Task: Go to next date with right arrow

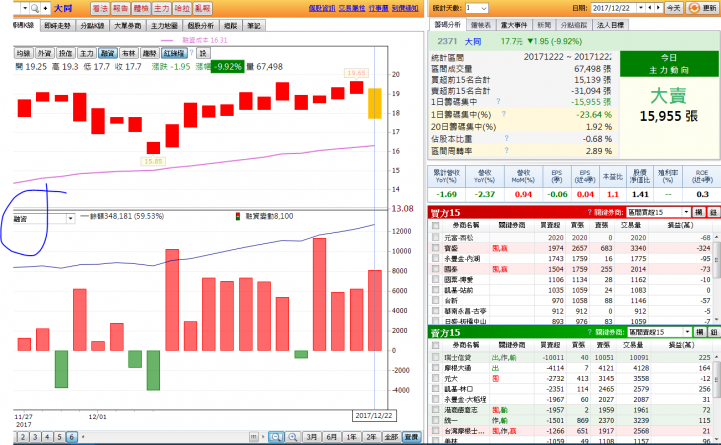Action: 658,8
